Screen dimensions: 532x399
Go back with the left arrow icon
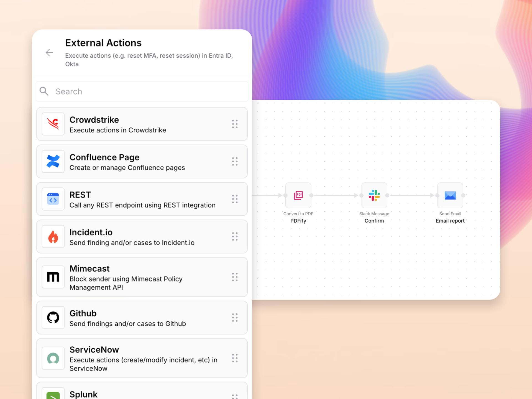click(49, 53)
